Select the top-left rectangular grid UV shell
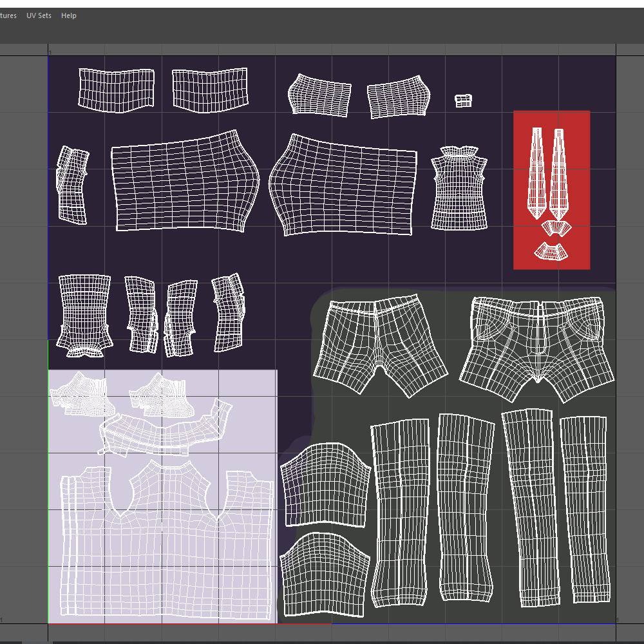 [116, 90]
